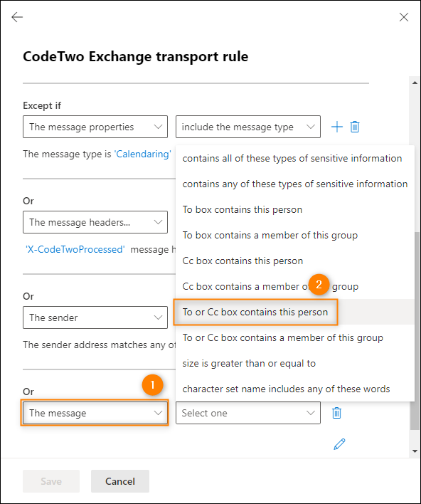
Task: Click the dialog vertical scrollbar thumb
Action: [415, 331]
